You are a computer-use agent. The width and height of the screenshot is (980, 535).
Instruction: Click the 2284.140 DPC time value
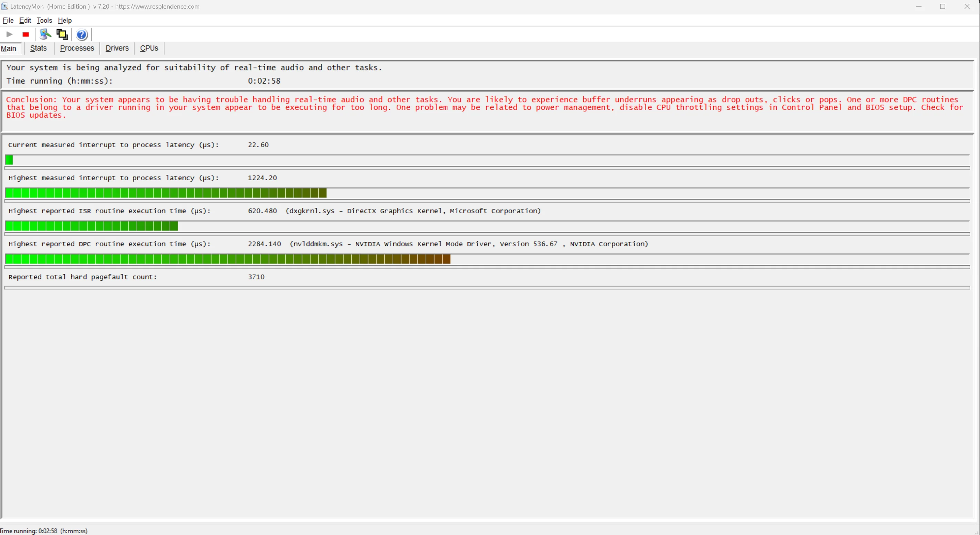point(264,244)
